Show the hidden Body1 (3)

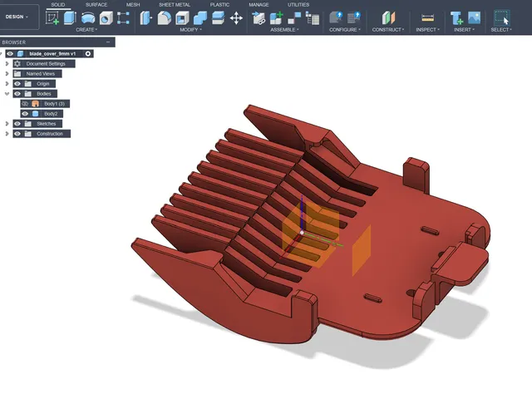[25, 104]
